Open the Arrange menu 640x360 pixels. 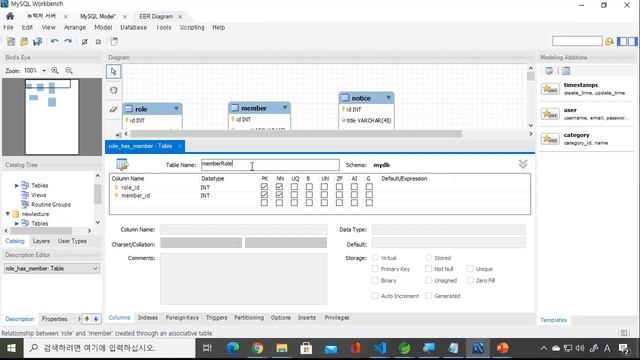[x=75, y=27]
